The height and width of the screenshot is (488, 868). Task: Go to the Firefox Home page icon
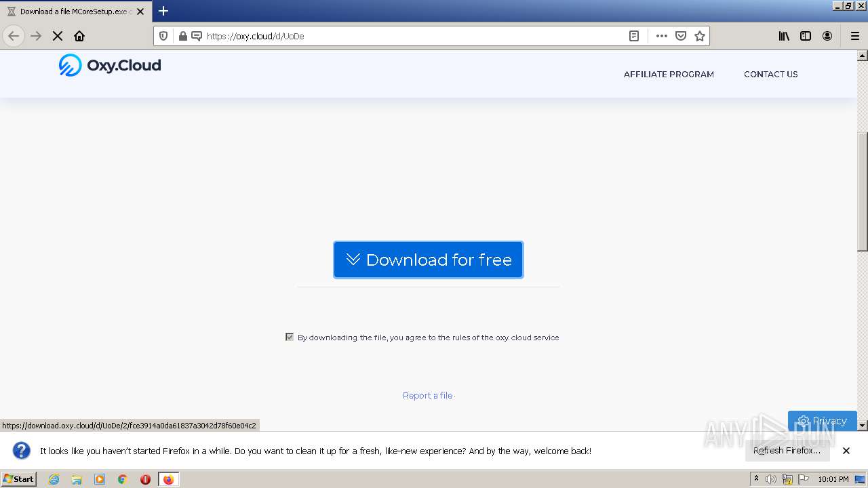[x=79, y=36]
